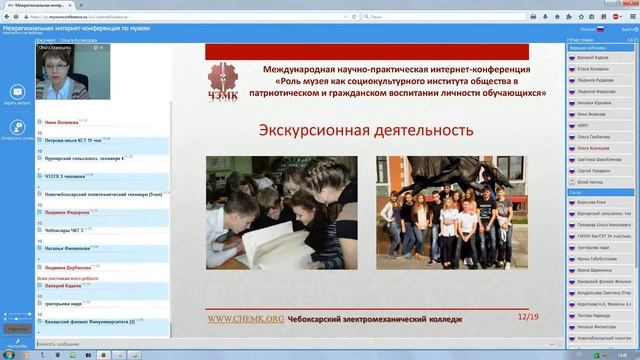The image size is (640, 360).
Task: Click the chat name Валерий Кадеев
Action: coord(63,286)
